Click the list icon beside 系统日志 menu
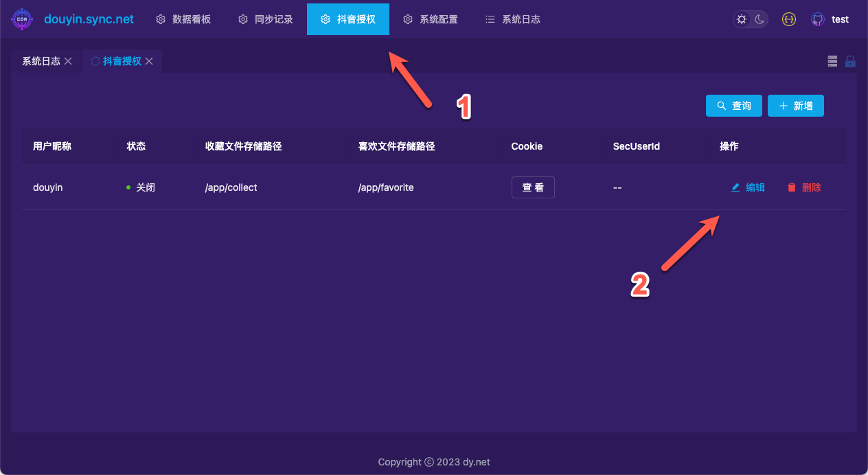The height and width of the screenshot is (475, 868). tap(490, 19)
